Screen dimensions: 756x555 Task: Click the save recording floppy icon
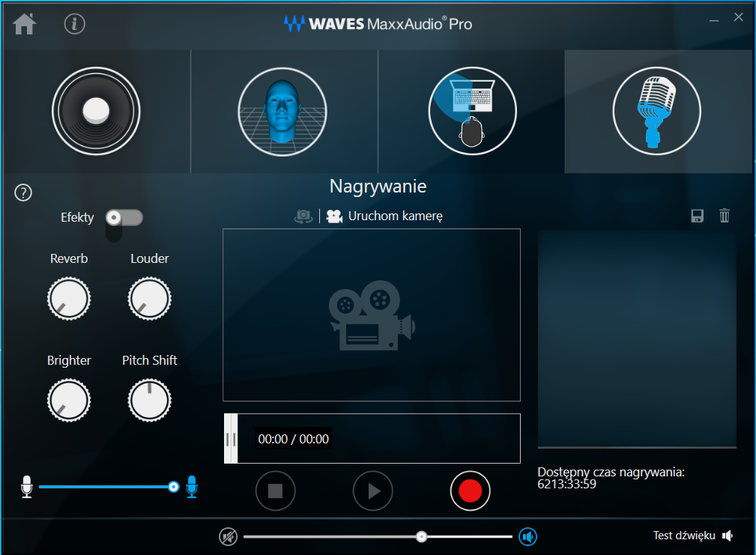click(698, 216)
